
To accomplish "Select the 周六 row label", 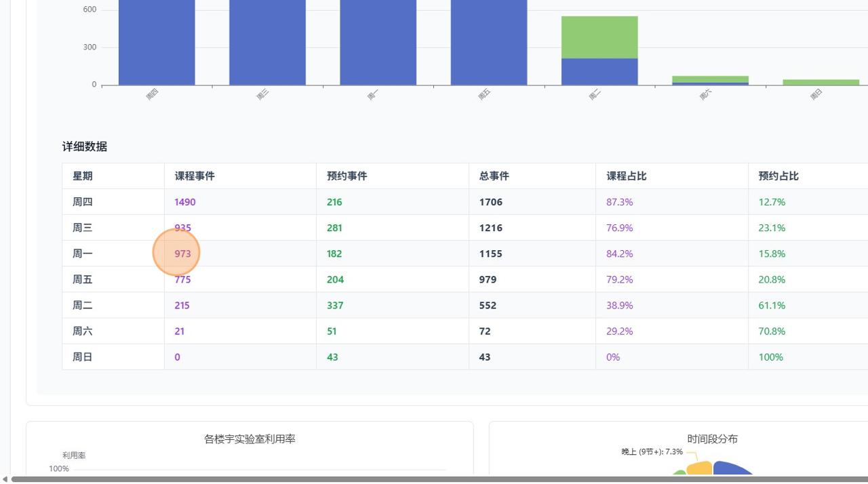I will (83, 331).
